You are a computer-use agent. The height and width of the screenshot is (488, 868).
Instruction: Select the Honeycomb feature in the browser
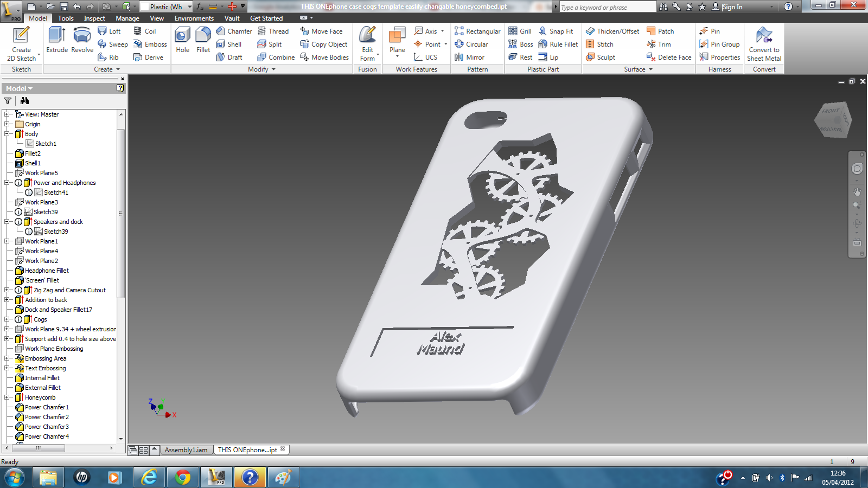[x=41, y=397]
